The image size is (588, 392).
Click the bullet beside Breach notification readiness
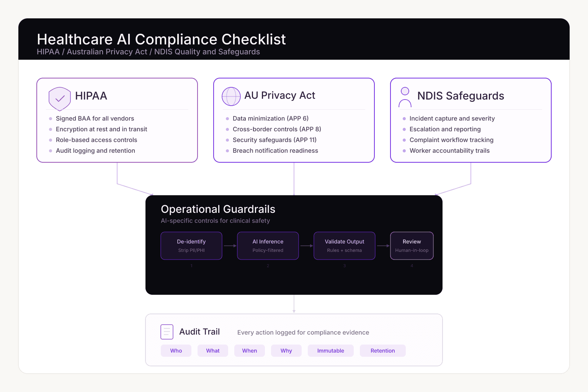[x=227, y=151]
